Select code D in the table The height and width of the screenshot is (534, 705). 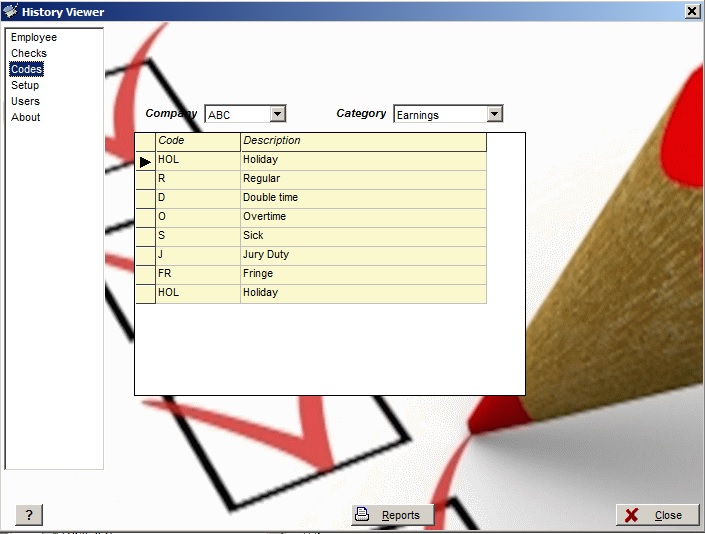198,198
